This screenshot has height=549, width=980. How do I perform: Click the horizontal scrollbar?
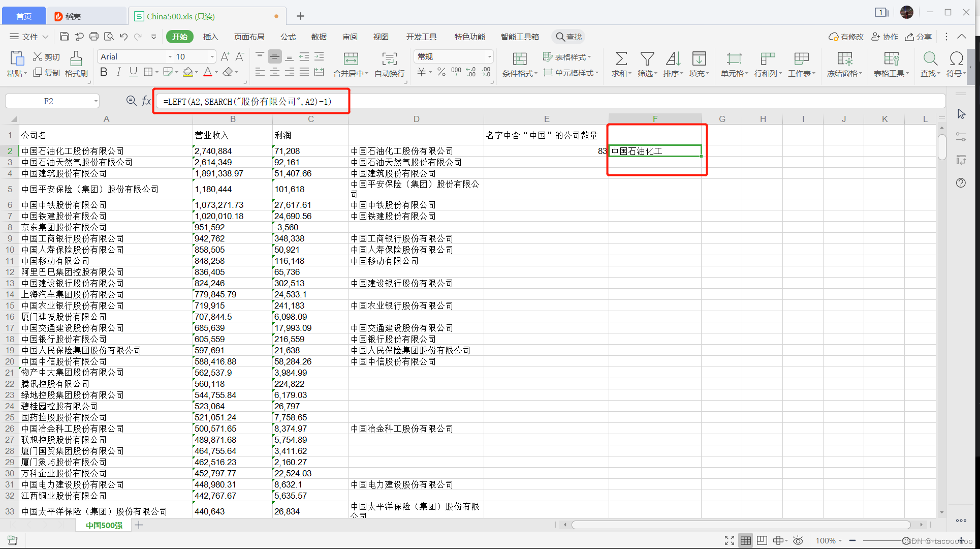point(741,525)
